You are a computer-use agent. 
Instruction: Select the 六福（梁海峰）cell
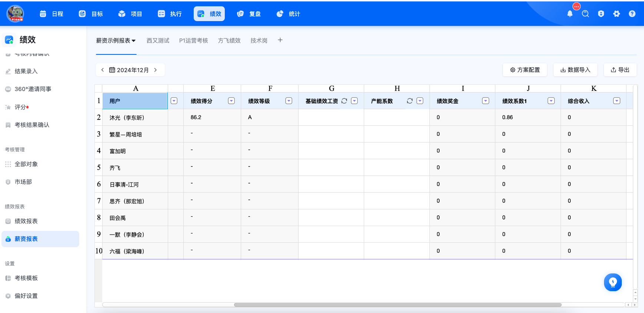[x=135, y=251]
